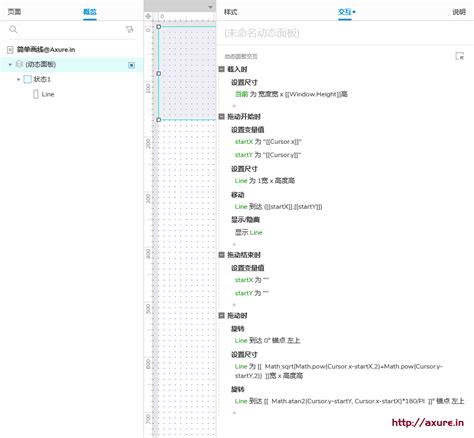474x438 pixels.
Task: Add an action under 拖动开始时 with plus
Action: point(234,244)
